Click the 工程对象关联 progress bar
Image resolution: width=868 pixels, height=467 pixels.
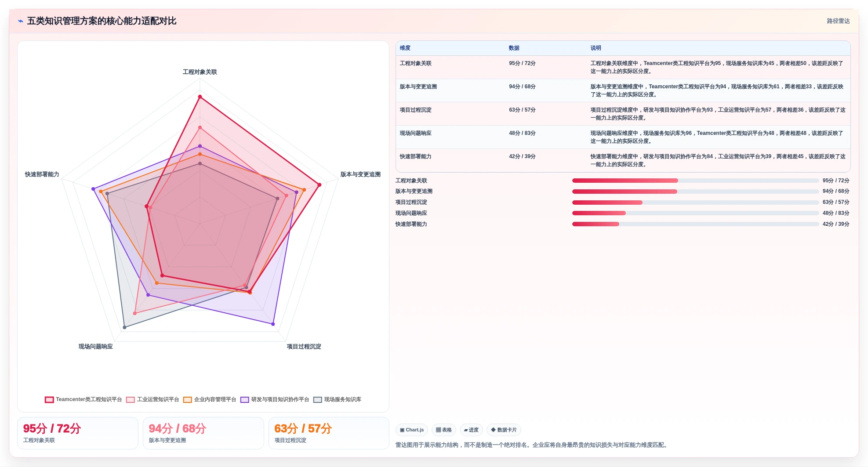pyautogui.click(x=696, y=181)
